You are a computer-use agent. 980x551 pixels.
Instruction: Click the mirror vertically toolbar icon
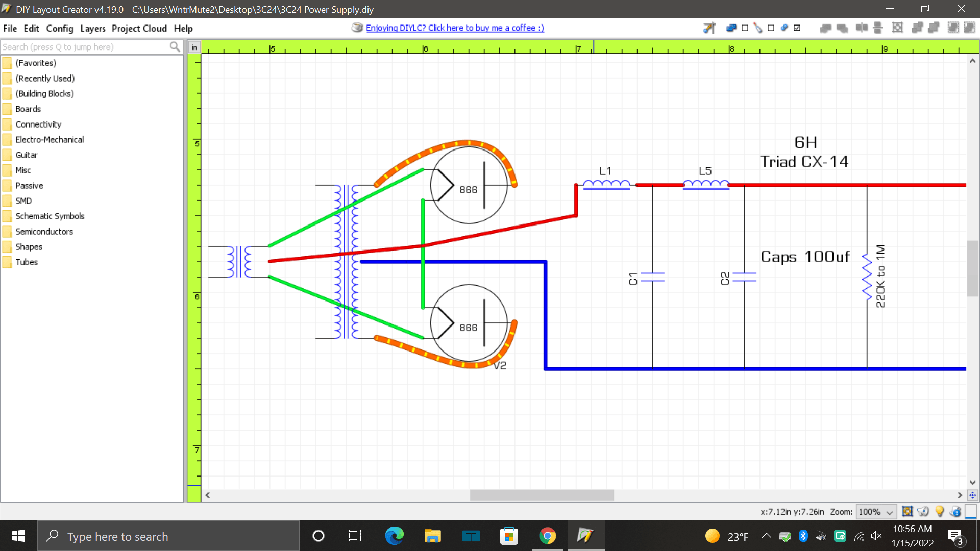click(x=878, y=28)
